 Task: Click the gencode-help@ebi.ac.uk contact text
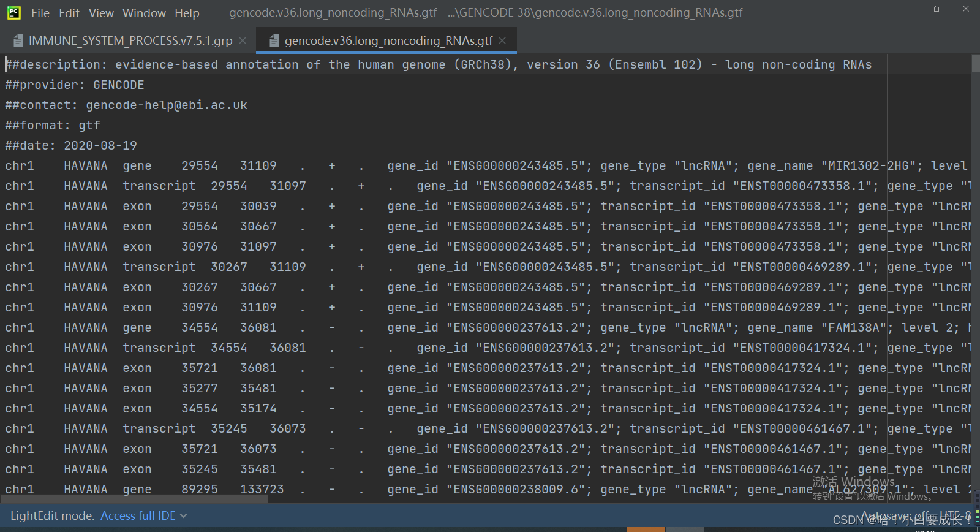167,105
